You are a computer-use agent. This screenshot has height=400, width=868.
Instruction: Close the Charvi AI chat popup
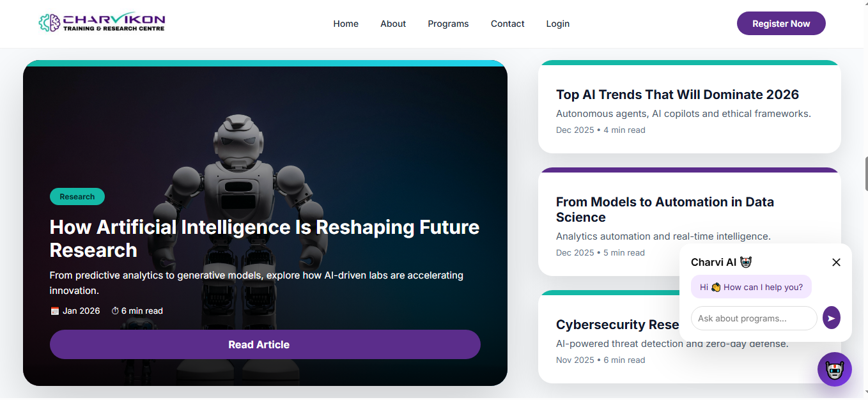click(x=836, y=263)
